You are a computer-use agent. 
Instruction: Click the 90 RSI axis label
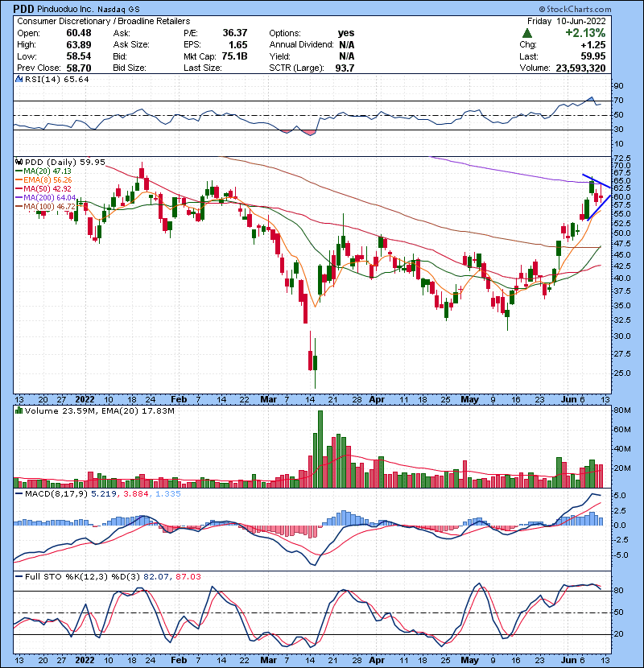click(618, 86)
